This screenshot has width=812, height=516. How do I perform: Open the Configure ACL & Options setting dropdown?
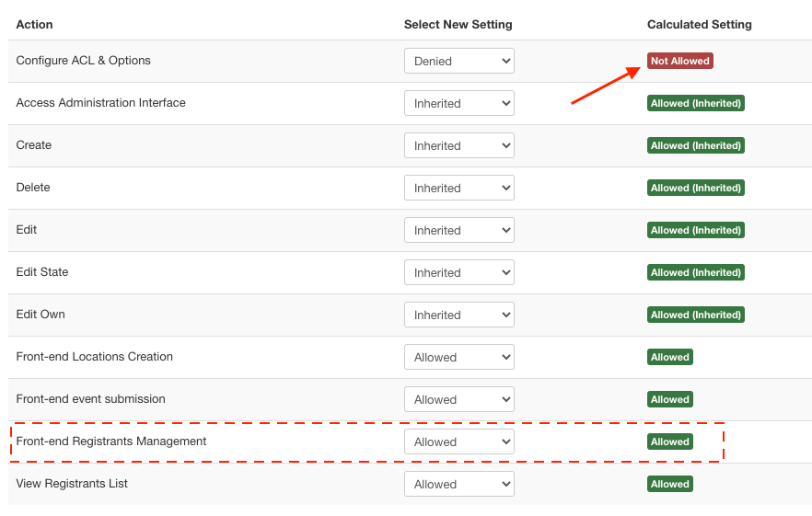458,61
